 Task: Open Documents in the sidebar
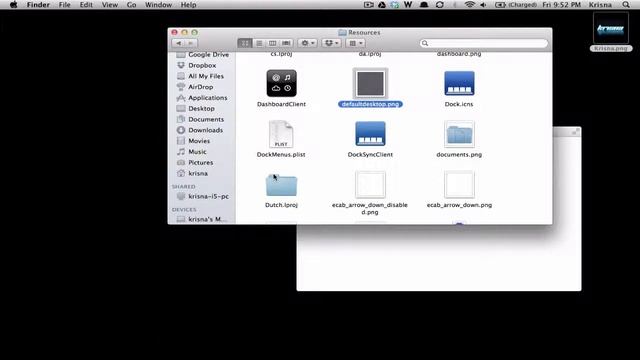[200, 119]
